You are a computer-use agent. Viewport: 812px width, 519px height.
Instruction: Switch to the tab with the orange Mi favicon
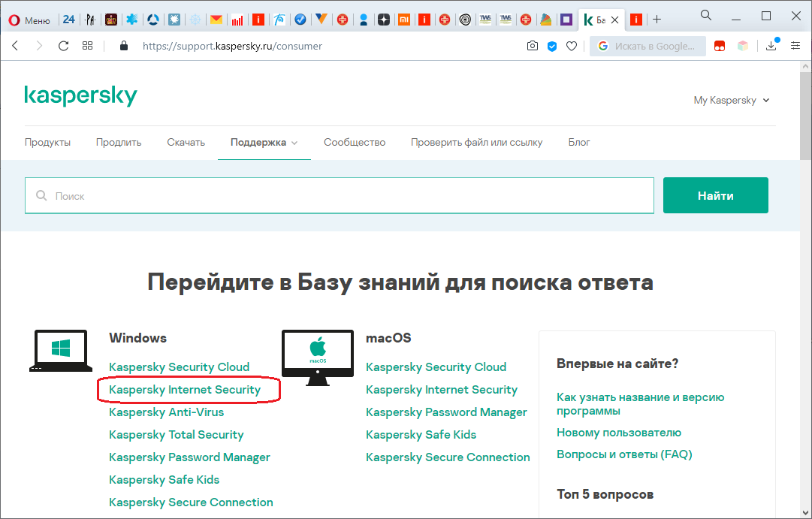(403, 20)
